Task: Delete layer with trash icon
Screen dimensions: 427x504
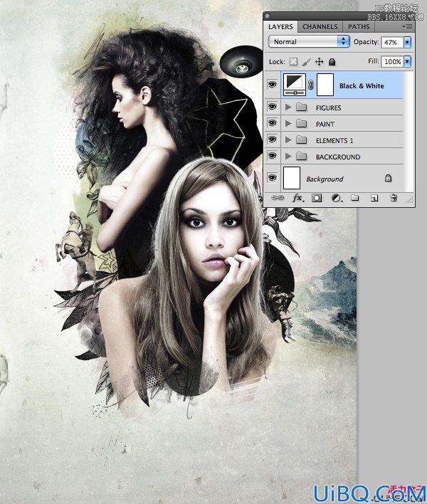Action: tap(394, 198)
